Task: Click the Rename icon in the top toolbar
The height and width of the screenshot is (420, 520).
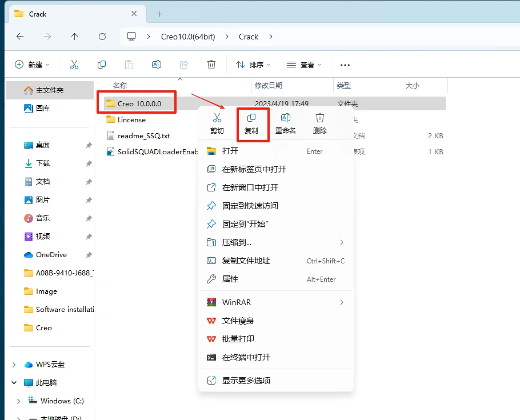Action: click(x=156, y=65)
